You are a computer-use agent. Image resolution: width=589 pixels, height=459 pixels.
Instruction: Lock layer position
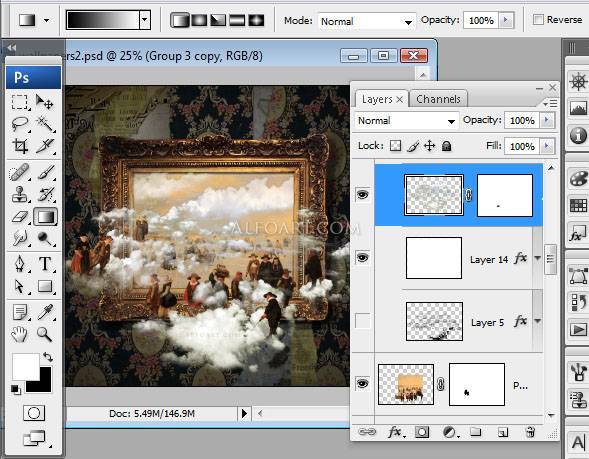point(429,146)
